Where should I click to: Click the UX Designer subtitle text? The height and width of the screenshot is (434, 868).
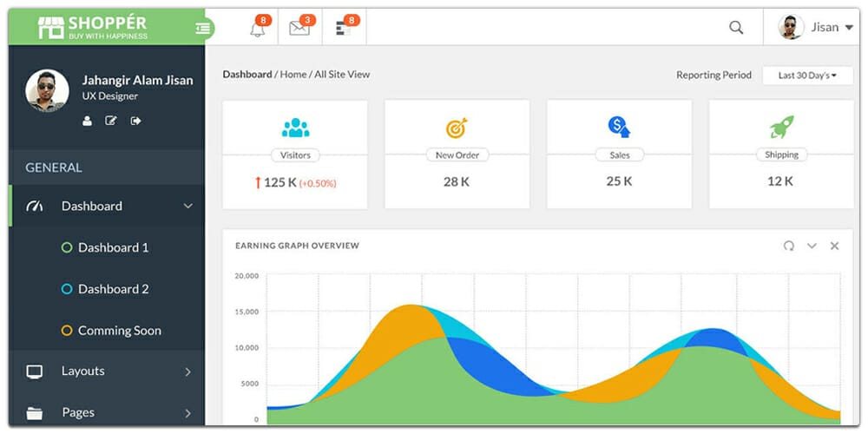[110, 95]
